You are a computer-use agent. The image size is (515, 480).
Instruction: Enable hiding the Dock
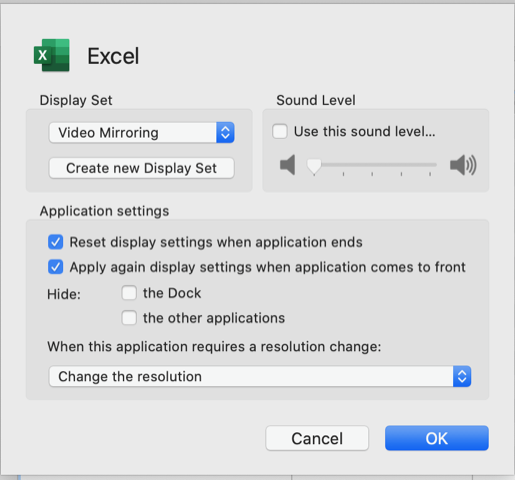click(x=129, y=293)
